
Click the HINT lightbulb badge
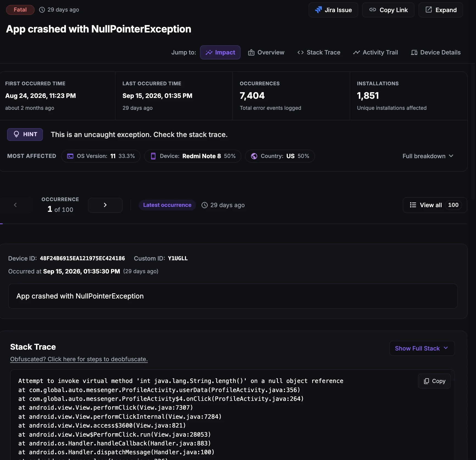click(25, 134)
